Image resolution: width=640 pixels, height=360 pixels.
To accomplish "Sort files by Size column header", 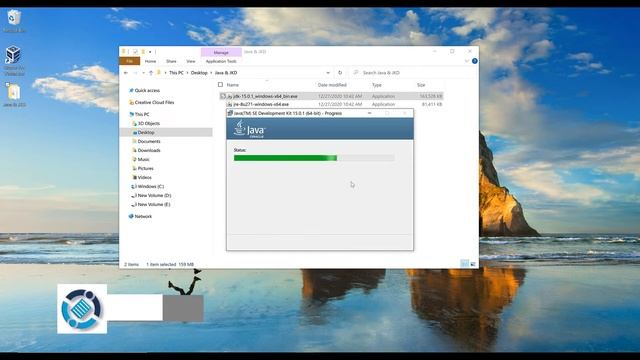I will pyautogui.click(x=421, y=85).
